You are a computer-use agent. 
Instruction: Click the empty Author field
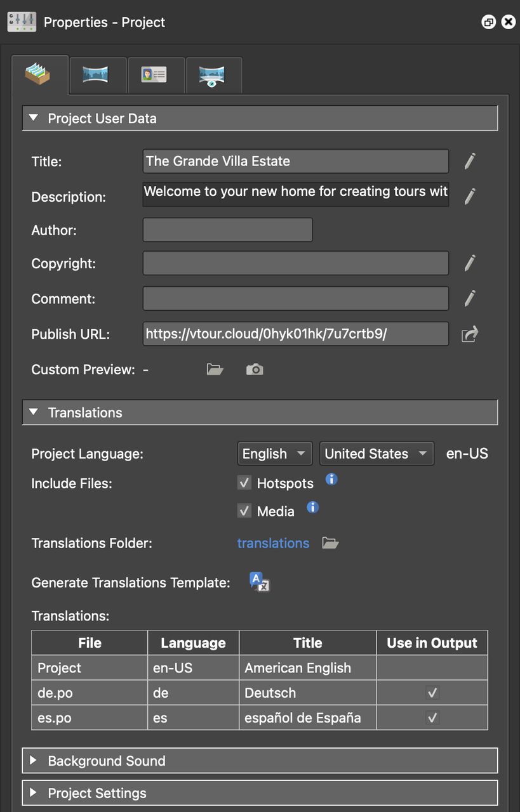point(228,230)
